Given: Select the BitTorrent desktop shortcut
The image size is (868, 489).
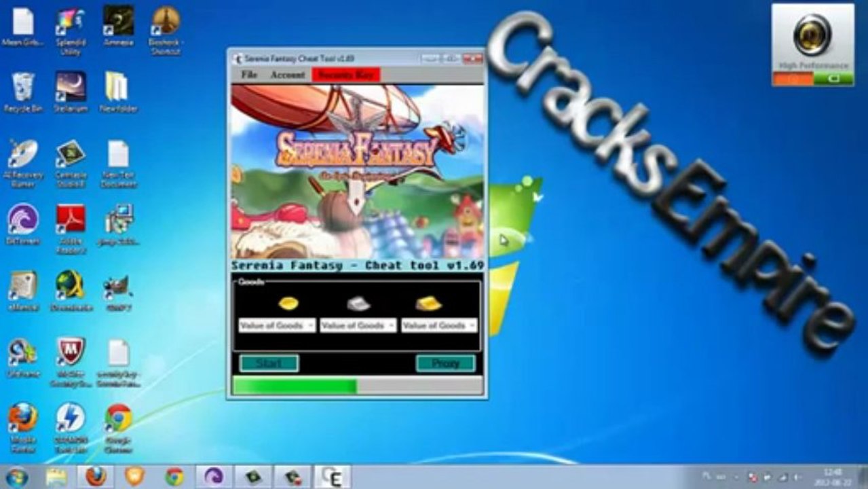Looking at the screenshot, I should click(23, 225).
